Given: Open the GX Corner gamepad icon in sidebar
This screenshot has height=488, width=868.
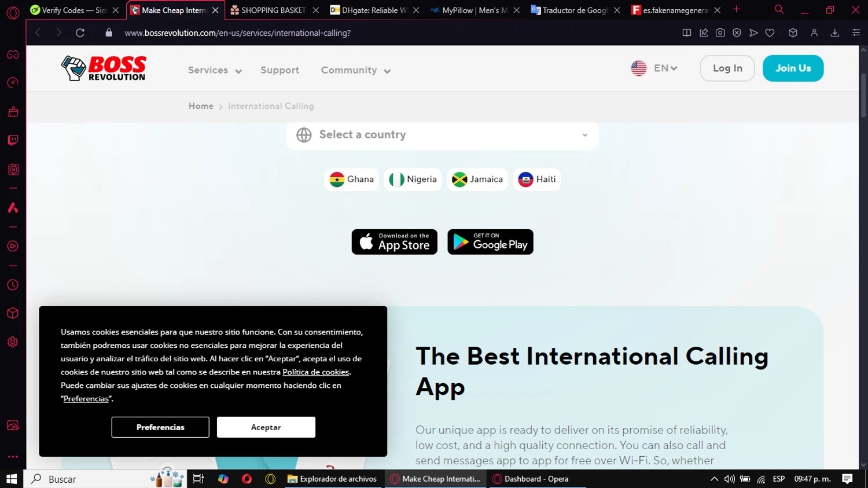Looking at the screenshot, I should pyautogui.click(x=13, y=55).
